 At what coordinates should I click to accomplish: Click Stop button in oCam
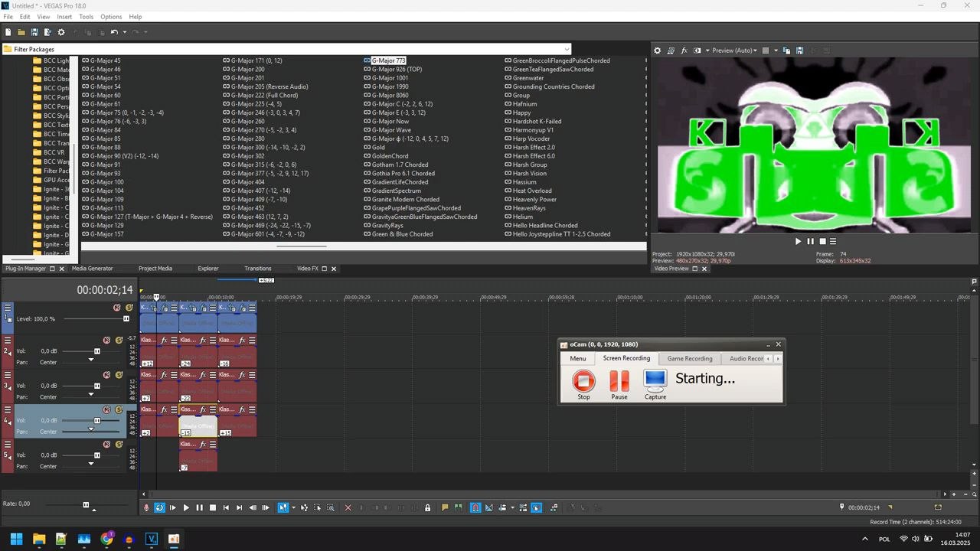coord(583,385)
